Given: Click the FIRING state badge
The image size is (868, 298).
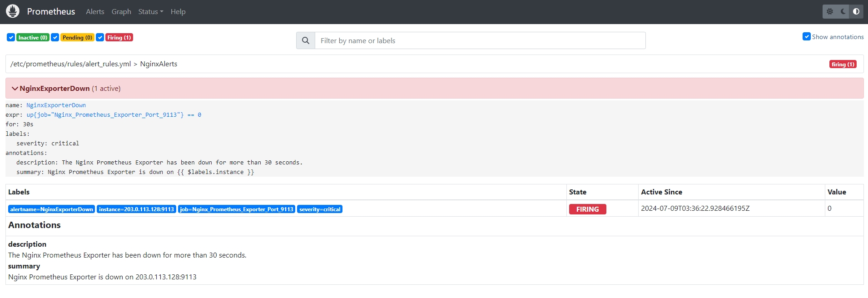Looking at the screenshot, I should [x=587, y=209].
